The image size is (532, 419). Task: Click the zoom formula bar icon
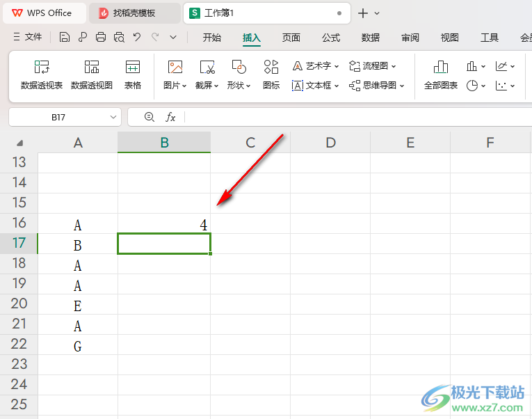pyautogui.click(x=150, y=117)
